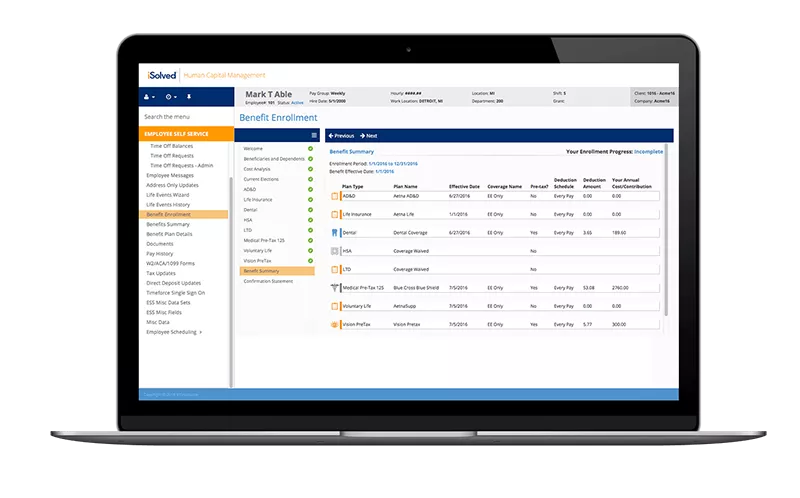Click green check beside Medical Pre-Tax 125 step
800x498 pixels.
coord(310,240)
